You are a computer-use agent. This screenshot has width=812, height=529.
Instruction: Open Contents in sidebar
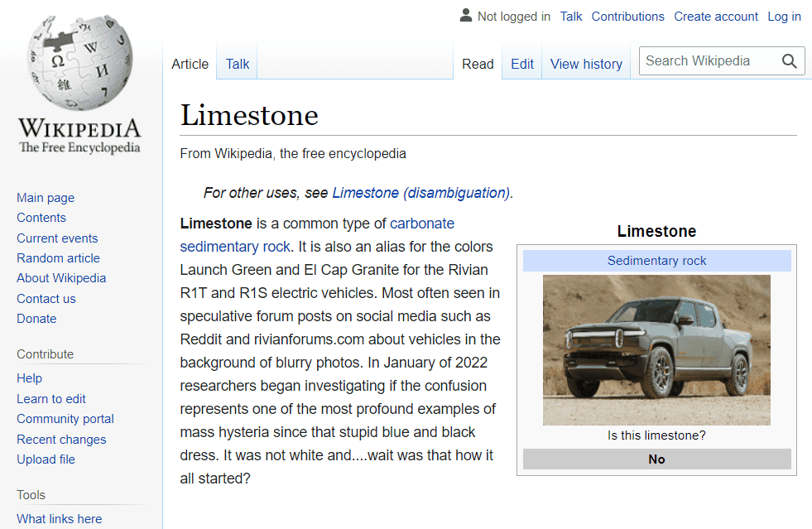pos(41,218)
